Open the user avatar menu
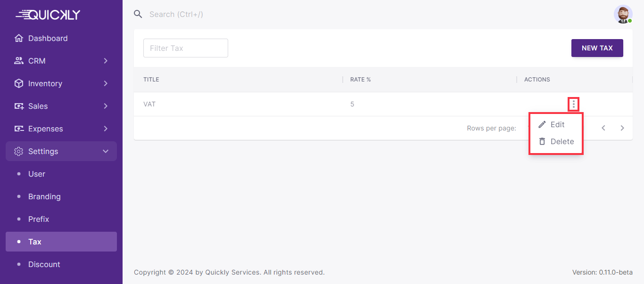 point(623,14)
